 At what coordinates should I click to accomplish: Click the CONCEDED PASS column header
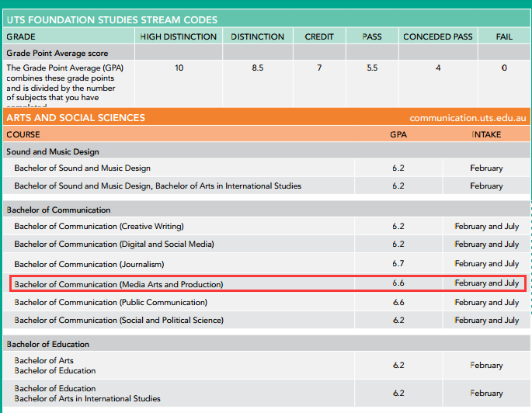pos(438,36)
